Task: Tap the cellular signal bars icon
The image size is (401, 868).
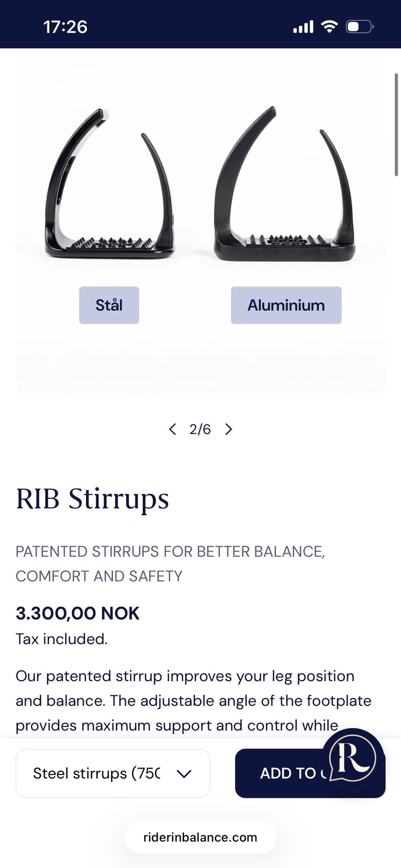Action: [303, 27]
